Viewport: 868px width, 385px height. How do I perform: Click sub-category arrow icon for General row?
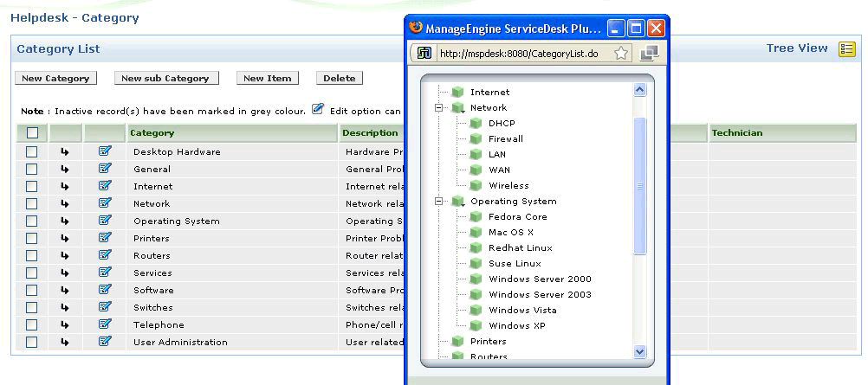65,170
